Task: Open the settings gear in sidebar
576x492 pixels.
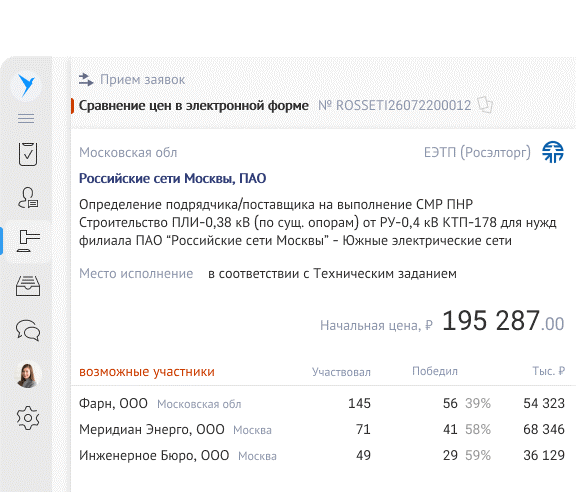Action: click(28, 418)
